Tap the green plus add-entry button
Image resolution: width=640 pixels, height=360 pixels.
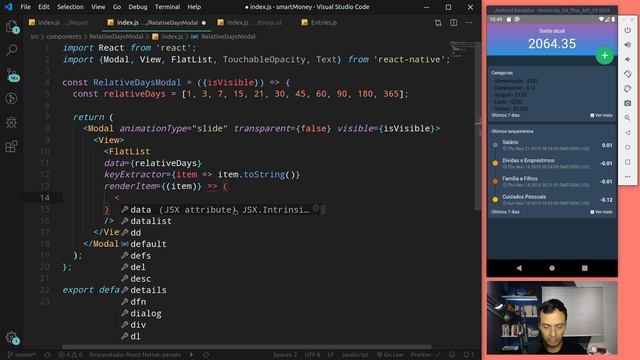click(604, 56)
